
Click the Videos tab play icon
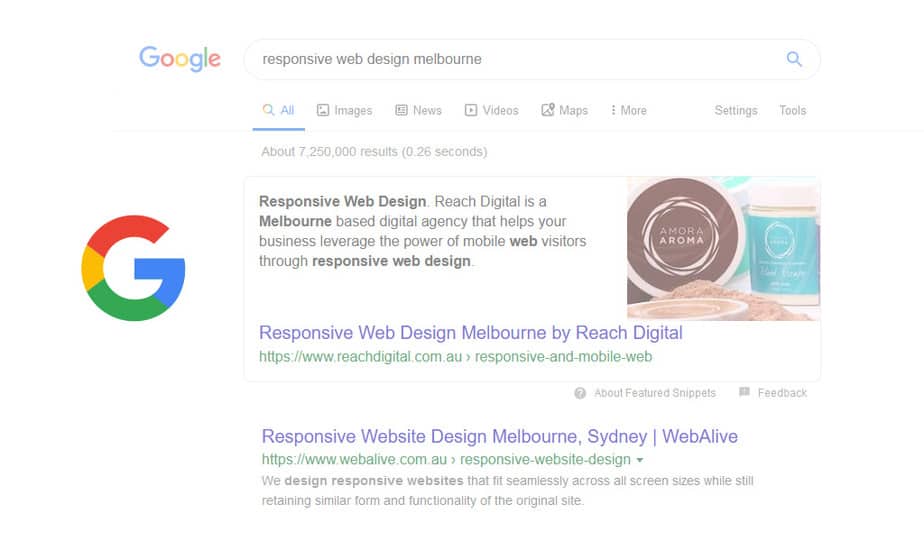[471, 110]
